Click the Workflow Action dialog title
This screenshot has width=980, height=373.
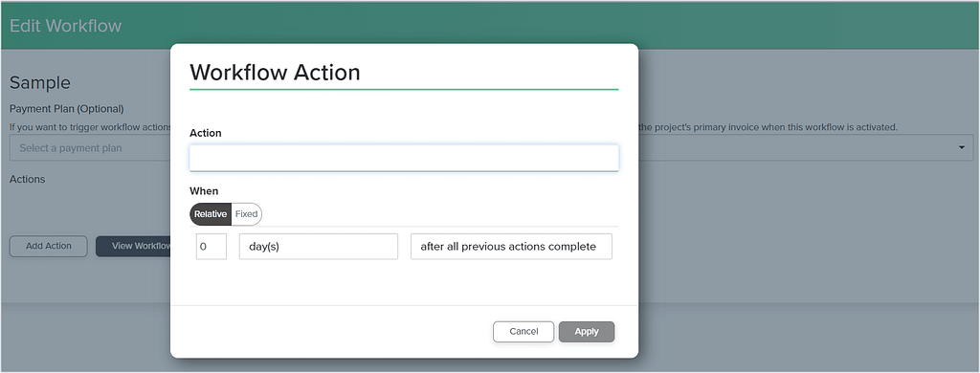(x=275, y=73)
